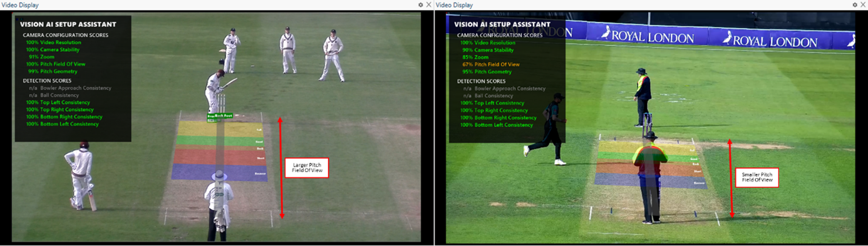
Task: Click Camera Configuration Scores heading in left panel
Action: [x=65, y=35]
